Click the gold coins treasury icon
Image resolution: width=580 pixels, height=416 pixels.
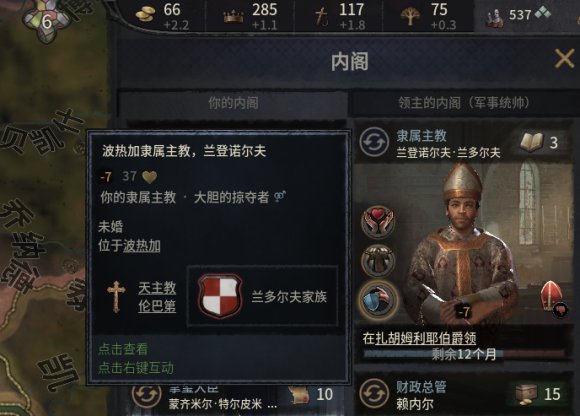click(145, 16)
